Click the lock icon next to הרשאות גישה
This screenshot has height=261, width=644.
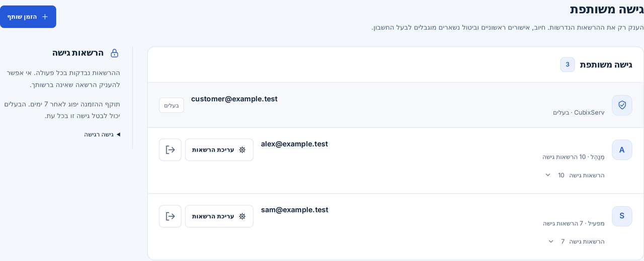pyautogui.click(x=115, y=53)
